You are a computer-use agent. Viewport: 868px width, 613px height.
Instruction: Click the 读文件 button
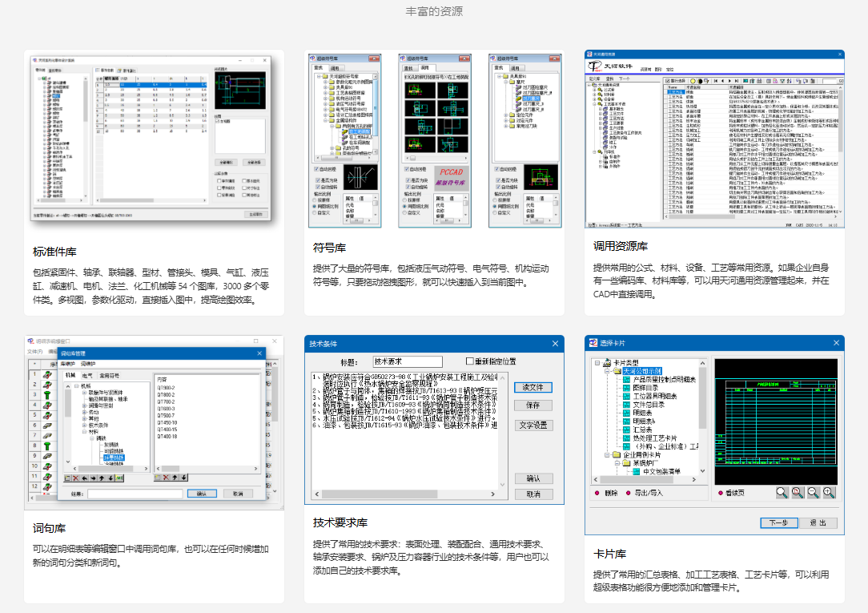click(x=532, y=387)
